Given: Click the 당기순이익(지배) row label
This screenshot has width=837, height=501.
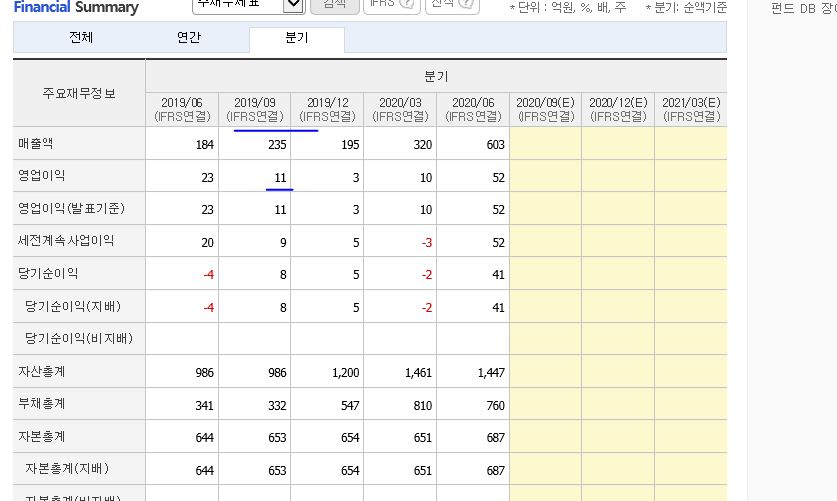Looking at the screenshot, I should (x=73, y=306).
